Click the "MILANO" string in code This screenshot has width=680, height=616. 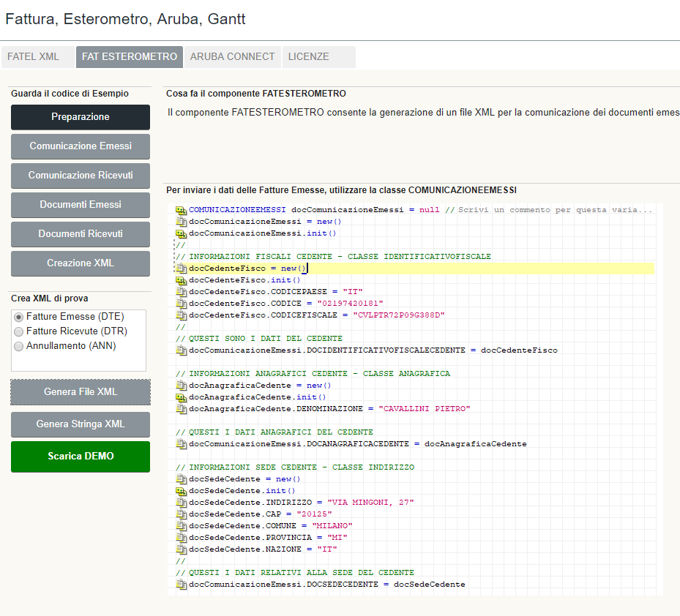point(332,526)
